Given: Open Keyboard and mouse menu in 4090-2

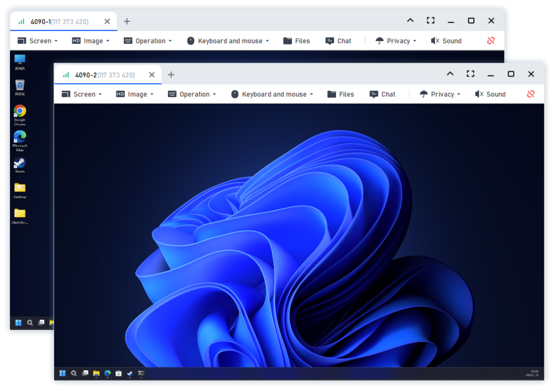Looking at the screenshot, I should point(272,94).
